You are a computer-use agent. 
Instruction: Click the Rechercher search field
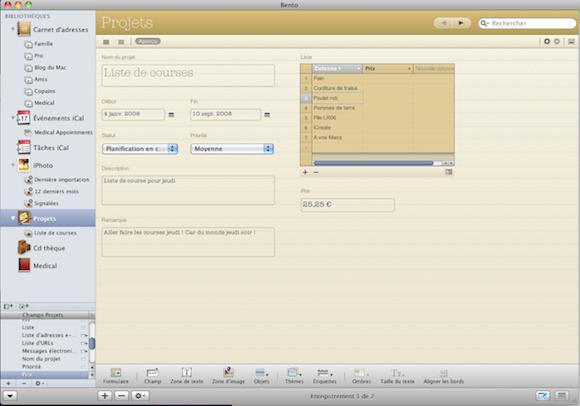click(527, 23)
